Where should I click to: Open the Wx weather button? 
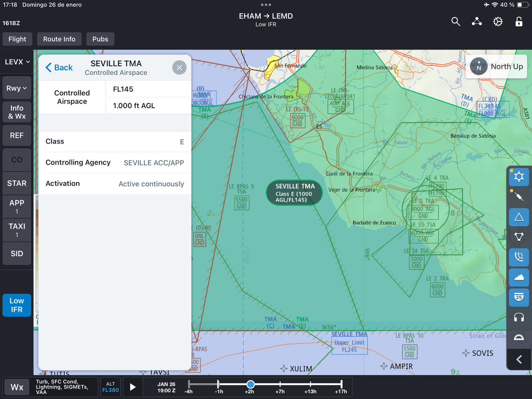click(x=17, y=387)
